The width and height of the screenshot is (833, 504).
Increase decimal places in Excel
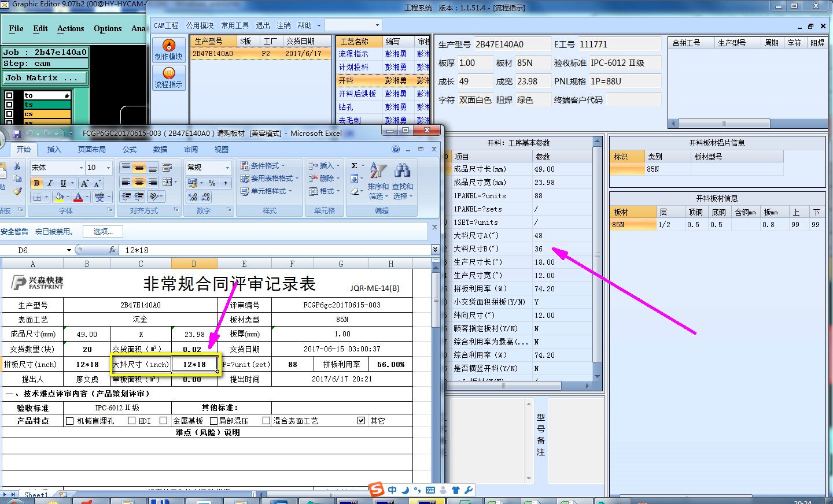click(193, 197)
